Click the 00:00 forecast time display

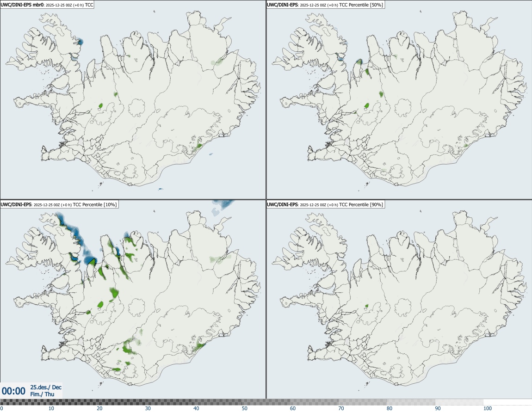pyautogui.click(x=13, y=391)
